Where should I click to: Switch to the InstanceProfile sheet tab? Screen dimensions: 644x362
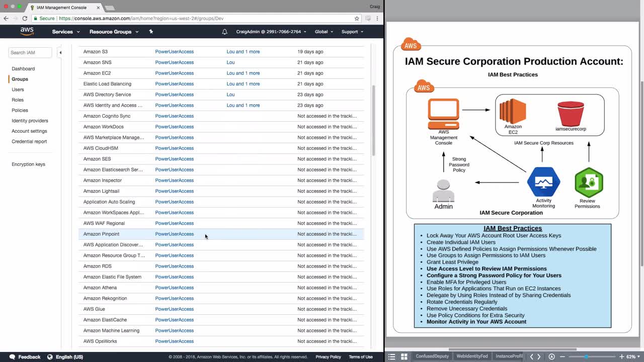click(x=509, y=356)
